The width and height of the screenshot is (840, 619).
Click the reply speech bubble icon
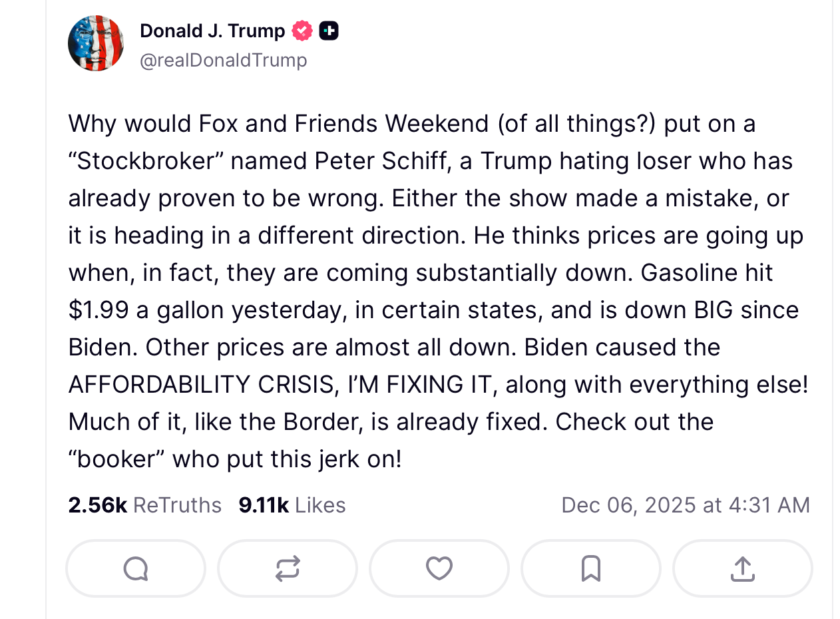click(136, 568)
